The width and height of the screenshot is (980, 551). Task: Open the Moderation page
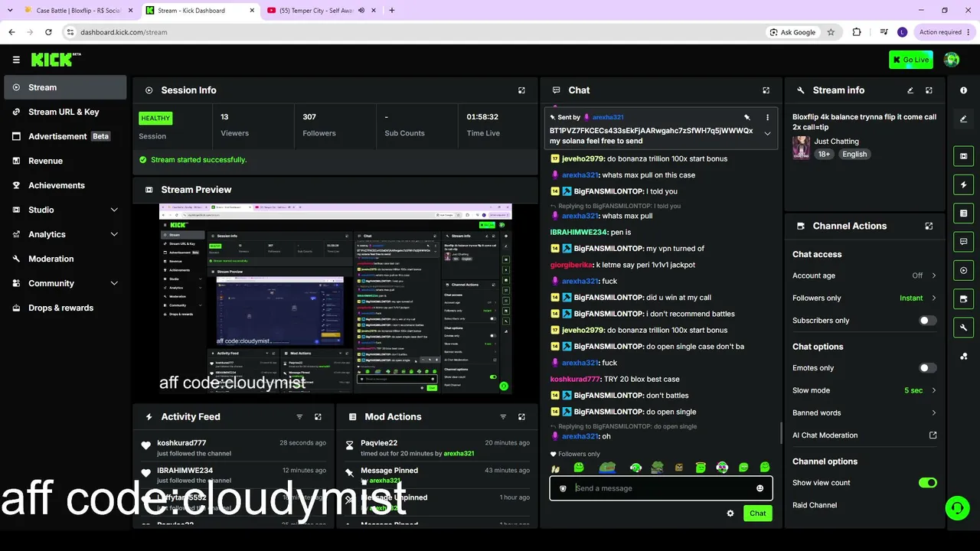pyautogui.click(x=65, y=259)
